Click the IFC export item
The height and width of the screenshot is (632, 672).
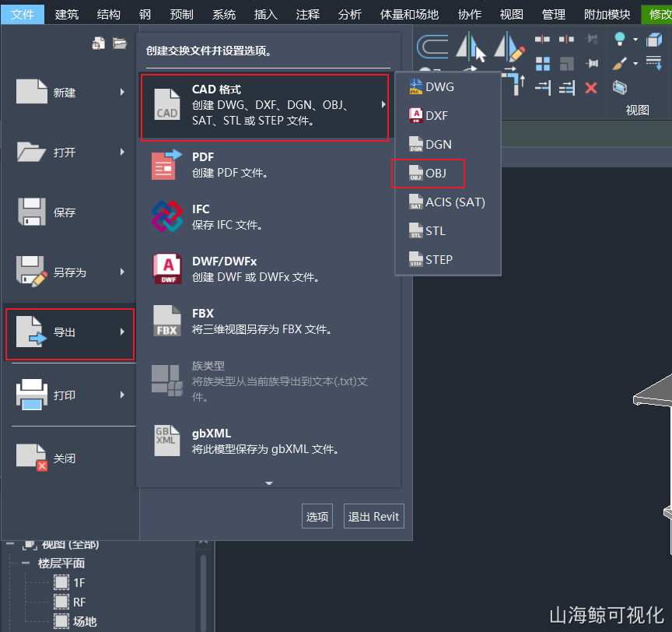tap(268, 217)
